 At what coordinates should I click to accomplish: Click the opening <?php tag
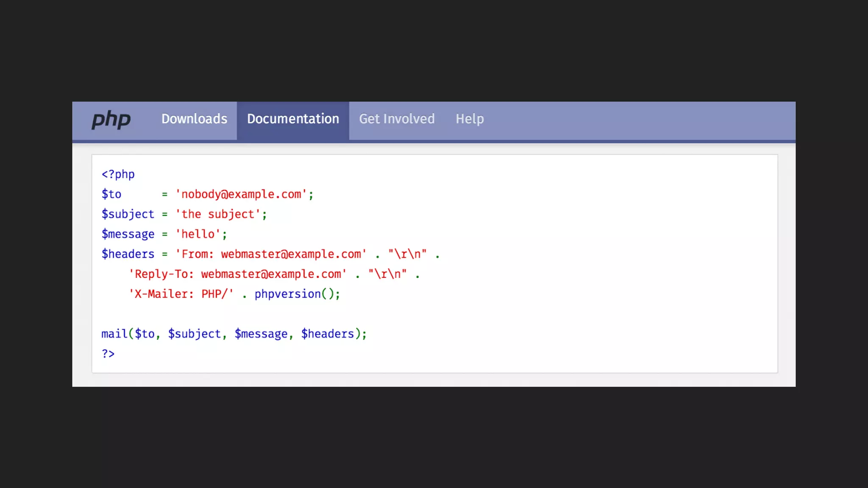(118, 174)
